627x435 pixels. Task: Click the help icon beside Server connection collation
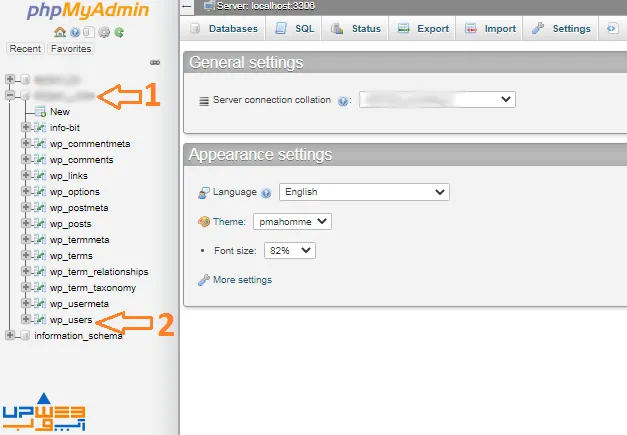coord(343,101)
